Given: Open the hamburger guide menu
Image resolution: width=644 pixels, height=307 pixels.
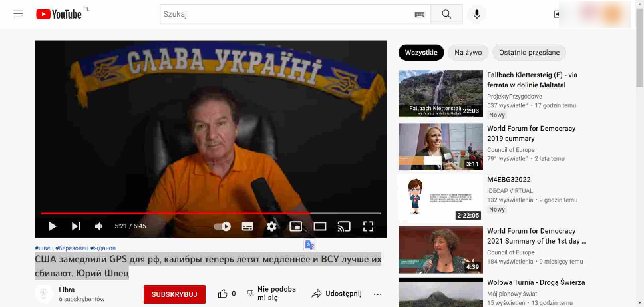Looking at the screenshot, I should click(18, 14).
